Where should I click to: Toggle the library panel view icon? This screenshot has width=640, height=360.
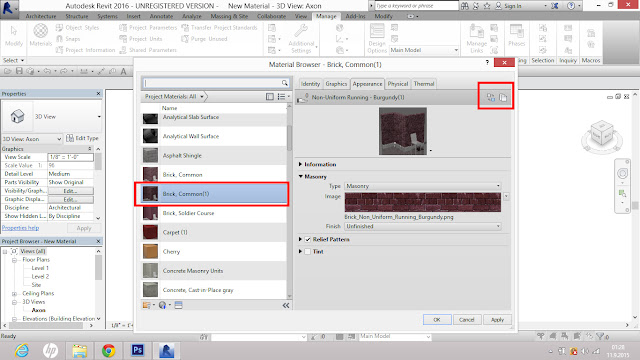coord(270,97)
